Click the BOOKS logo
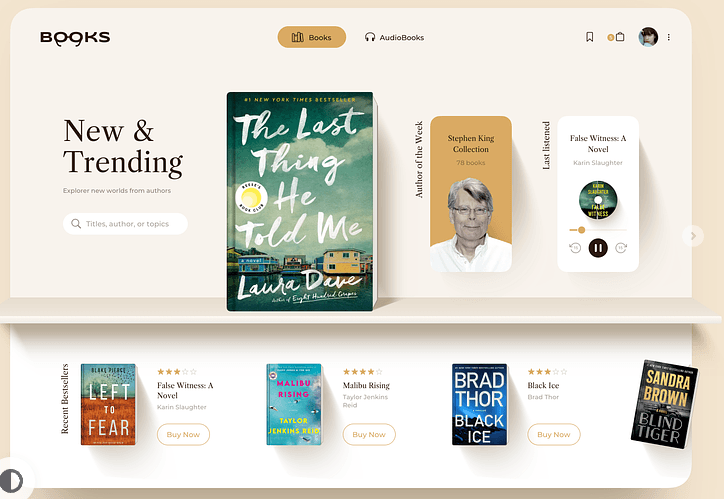 coord(75,38)
